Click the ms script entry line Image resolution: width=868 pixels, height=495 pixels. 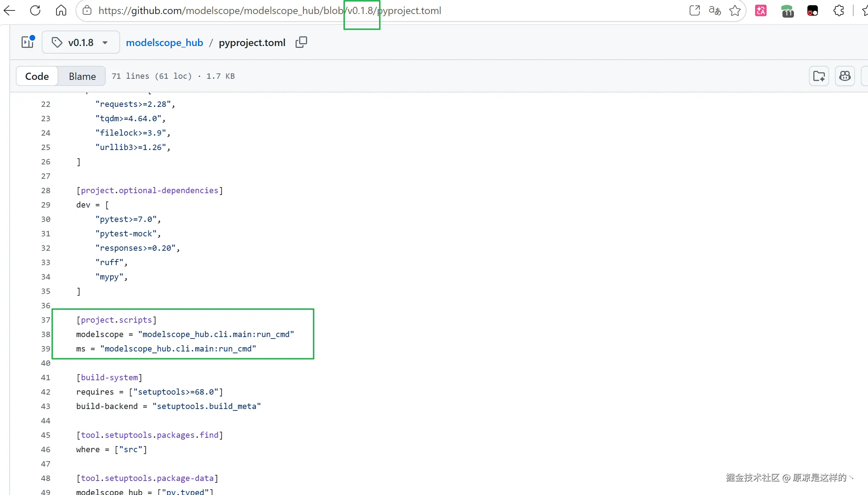tap(166, 349)
